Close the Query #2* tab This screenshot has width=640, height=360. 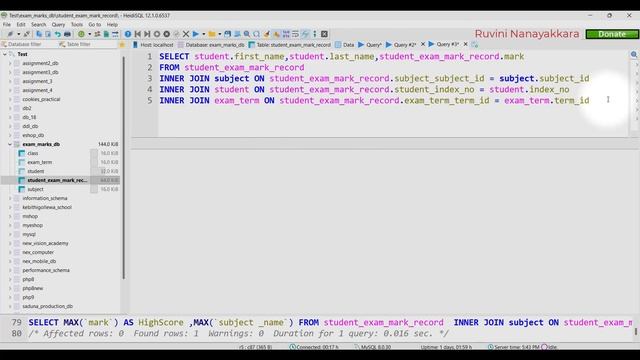coord(423,44)
